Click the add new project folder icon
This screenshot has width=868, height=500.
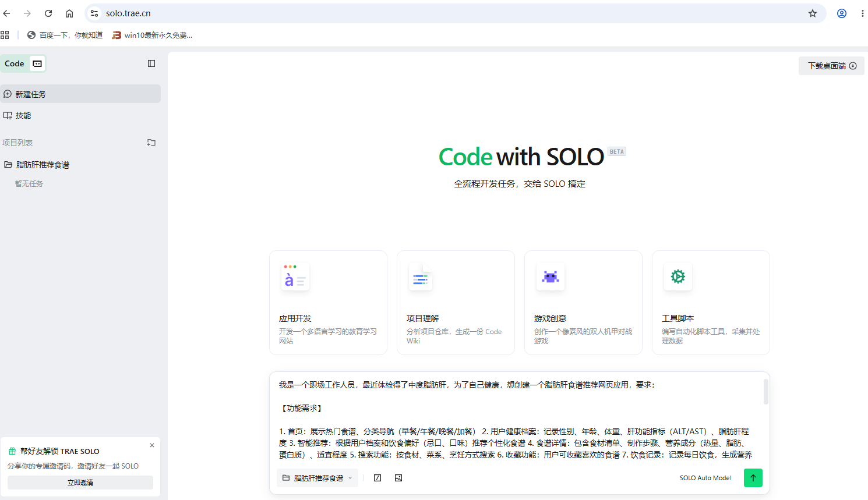[151, 143]
